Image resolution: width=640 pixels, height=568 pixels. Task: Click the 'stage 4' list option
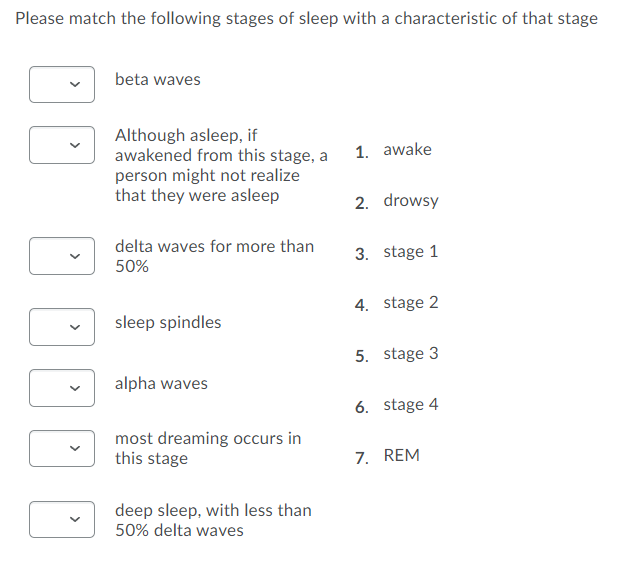(410, 405)
